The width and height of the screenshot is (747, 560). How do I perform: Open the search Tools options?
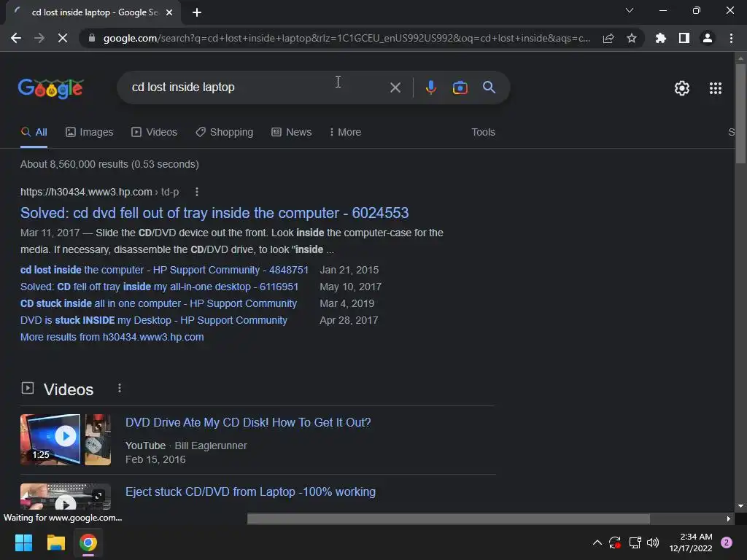click(x=483, y=133)
